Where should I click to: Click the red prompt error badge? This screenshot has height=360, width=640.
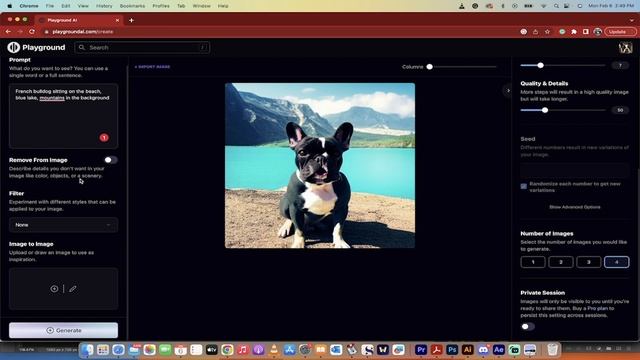coord(104,138)
